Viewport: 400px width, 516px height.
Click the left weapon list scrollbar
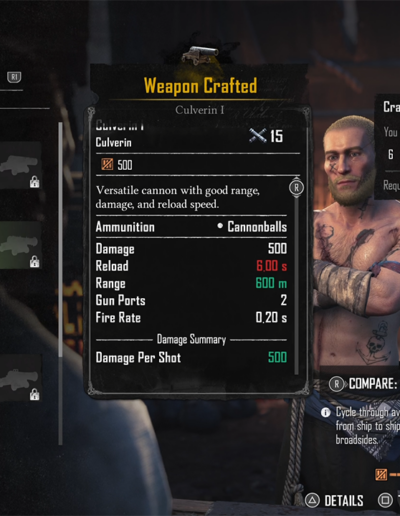[60, 283]
